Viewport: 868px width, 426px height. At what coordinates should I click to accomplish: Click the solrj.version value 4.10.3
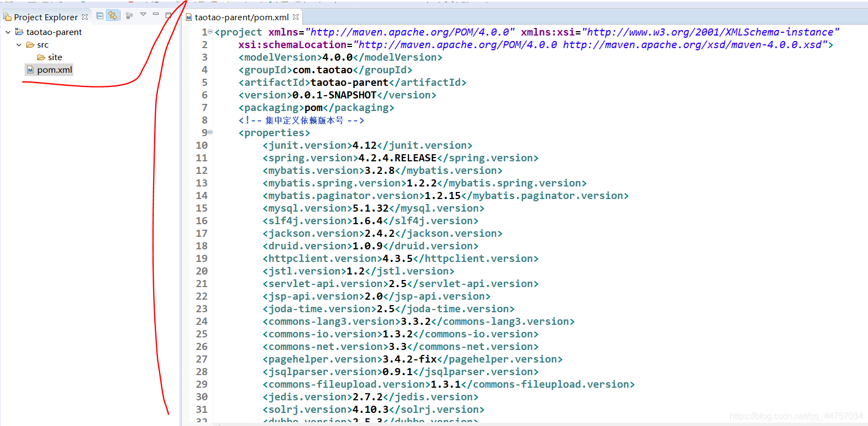(371, 410)
